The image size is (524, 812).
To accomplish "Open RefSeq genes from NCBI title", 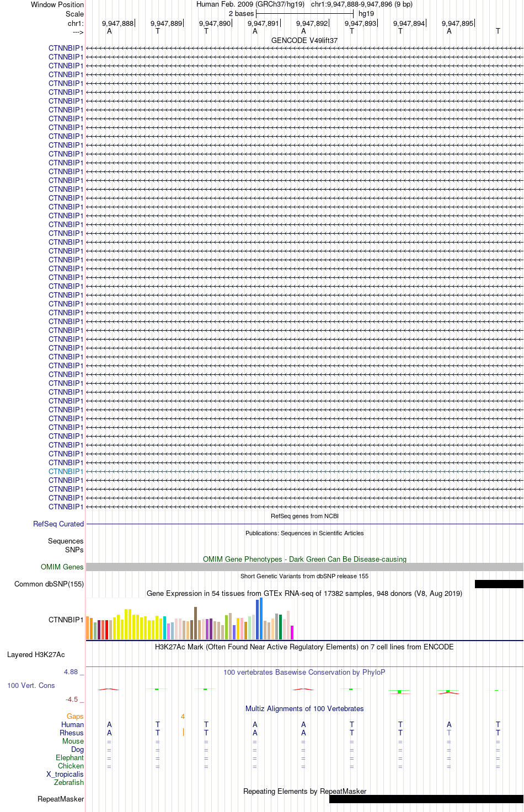I will (304, 517).
